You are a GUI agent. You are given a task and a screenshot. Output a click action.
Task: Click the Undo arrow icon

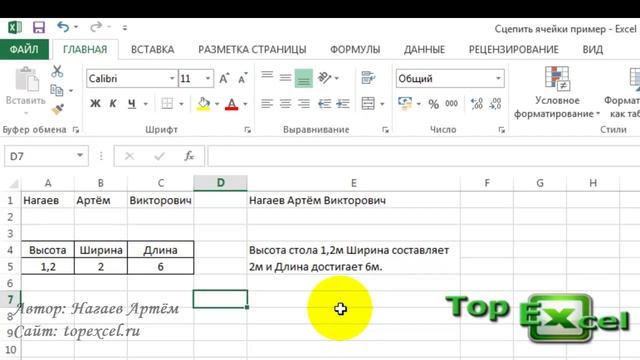pyautogui.click(x=63, y=27)
